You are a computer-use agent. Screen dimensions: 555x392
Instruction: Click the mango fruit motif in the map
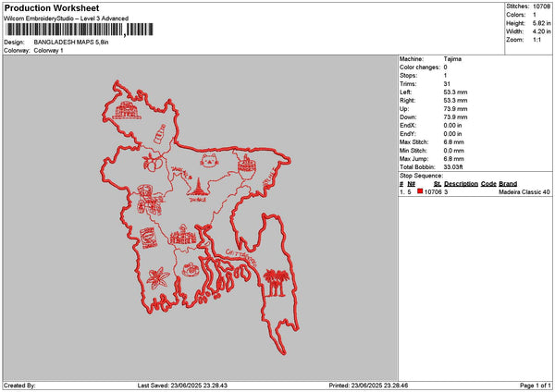pyautogui.click(x=153, y=163)
